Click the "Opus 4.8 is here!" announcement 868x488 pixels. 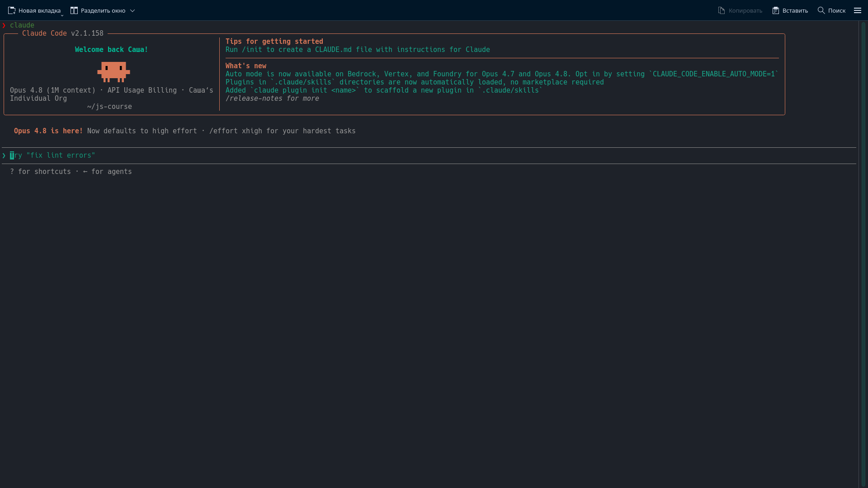tap(48, 131)
